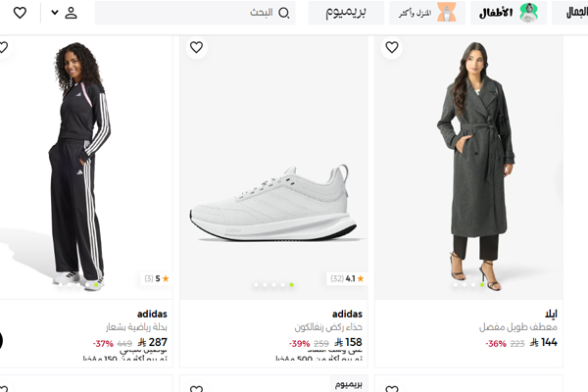Click the search magnifier icon
Viewport: 588px width, 392px height.
pyautogui.click(x=284, y=13)
